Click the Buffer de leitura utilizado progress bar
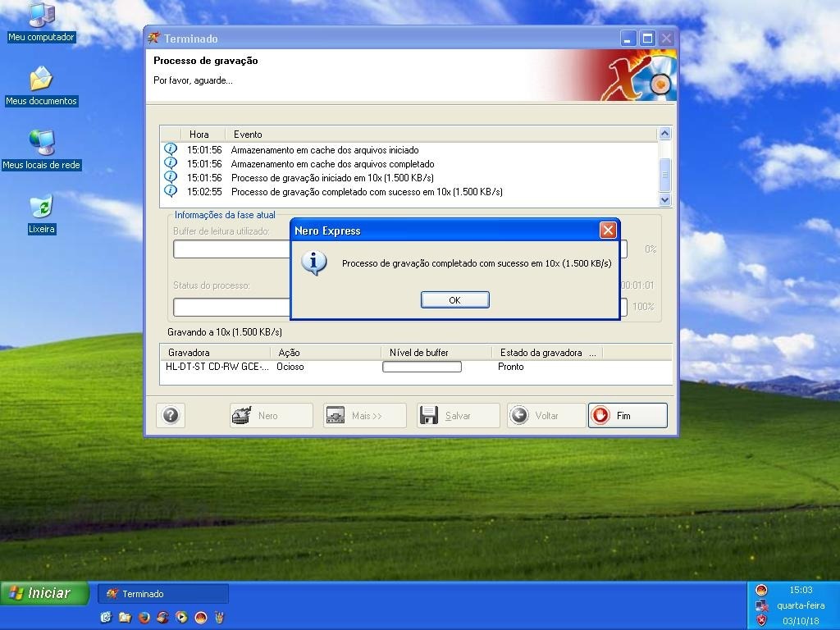The image size is (840, 630). (x=231, y=249)
